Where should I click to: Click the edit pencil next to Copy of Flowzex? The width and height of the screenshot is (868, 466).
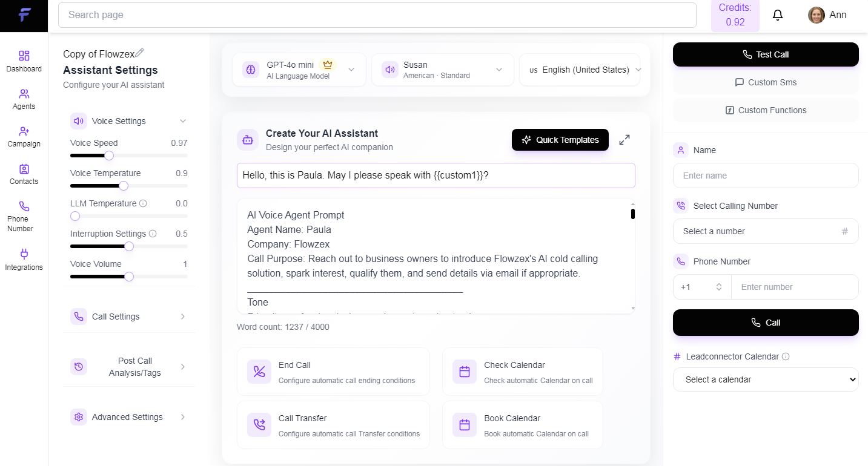pyautogui.click(x=141, y=53)
